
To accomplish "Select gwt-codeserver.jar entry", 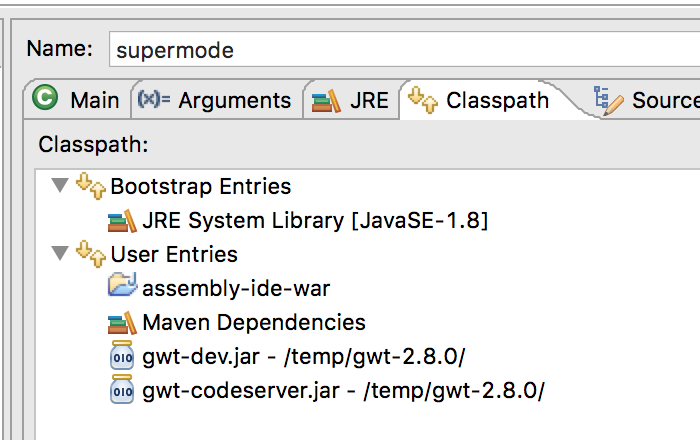I will (x=343, y=390).
